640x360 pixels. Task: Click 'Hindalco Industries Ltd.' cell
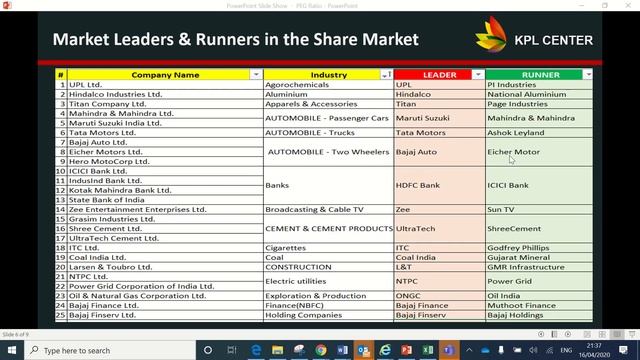tap(165, 94)
